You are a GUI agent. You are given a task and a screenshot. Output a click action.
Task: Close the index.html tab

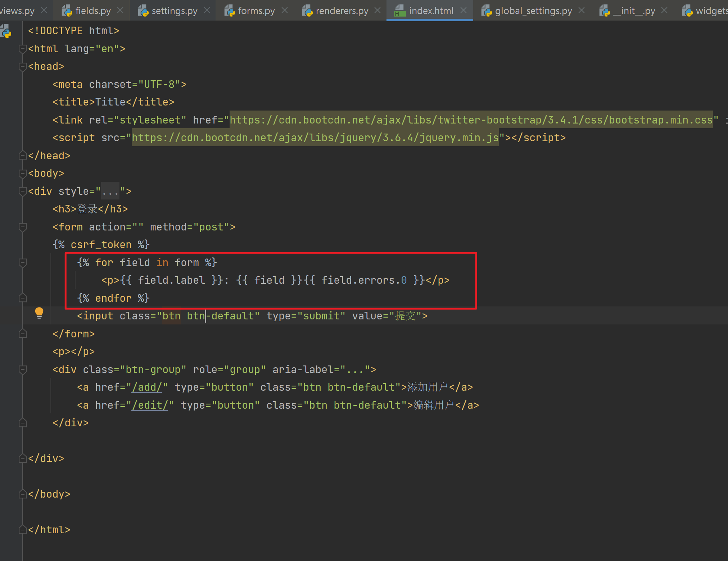pos(464,10)
